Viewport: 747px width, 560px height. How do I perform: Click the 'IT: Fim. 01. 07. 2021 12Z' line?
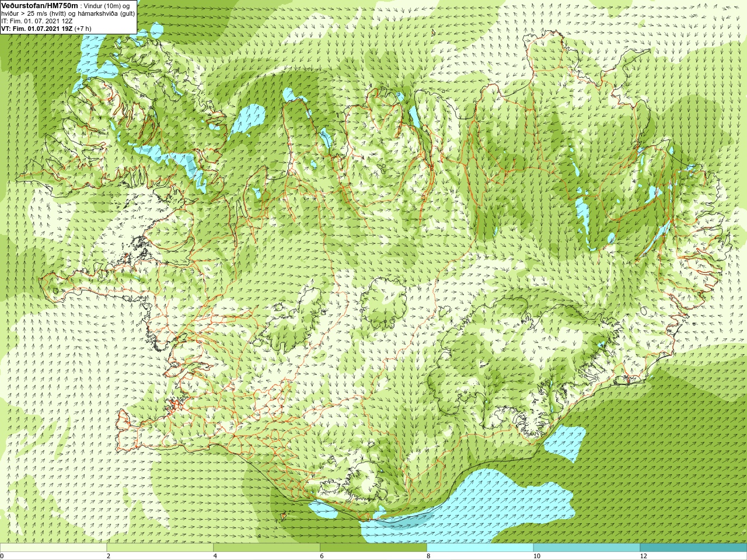[37, 21]
